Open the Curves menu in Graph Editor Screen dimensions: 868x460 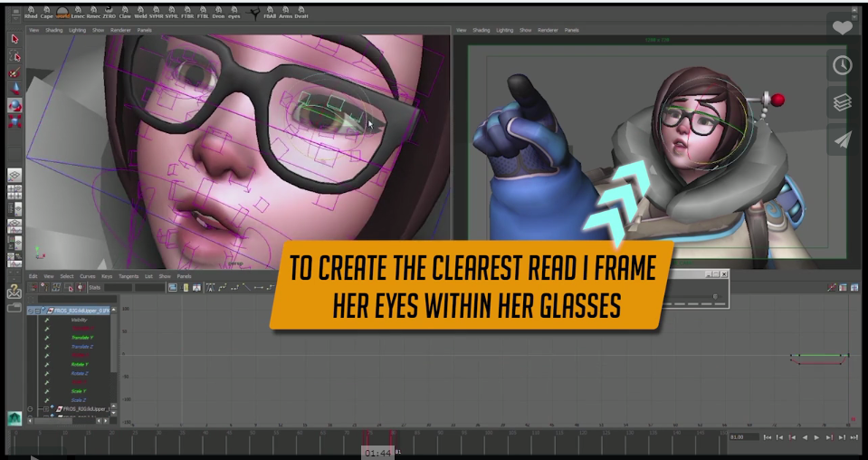(x=88, y=276)
